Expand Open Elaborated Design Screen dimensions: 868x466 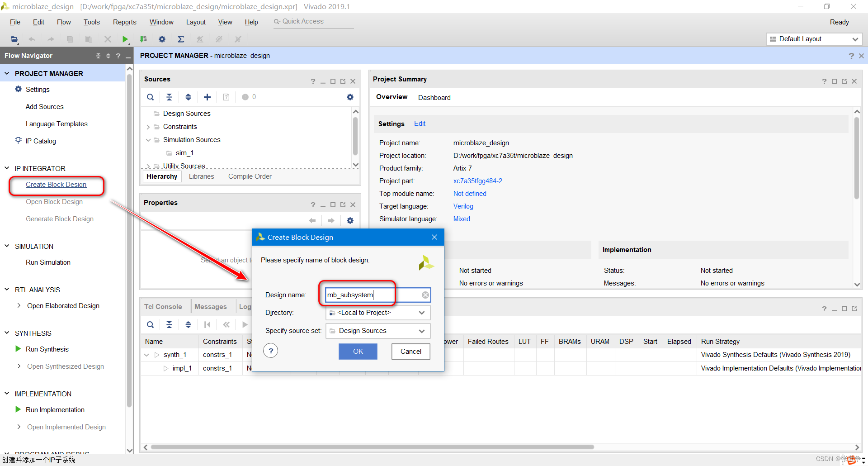19,305
